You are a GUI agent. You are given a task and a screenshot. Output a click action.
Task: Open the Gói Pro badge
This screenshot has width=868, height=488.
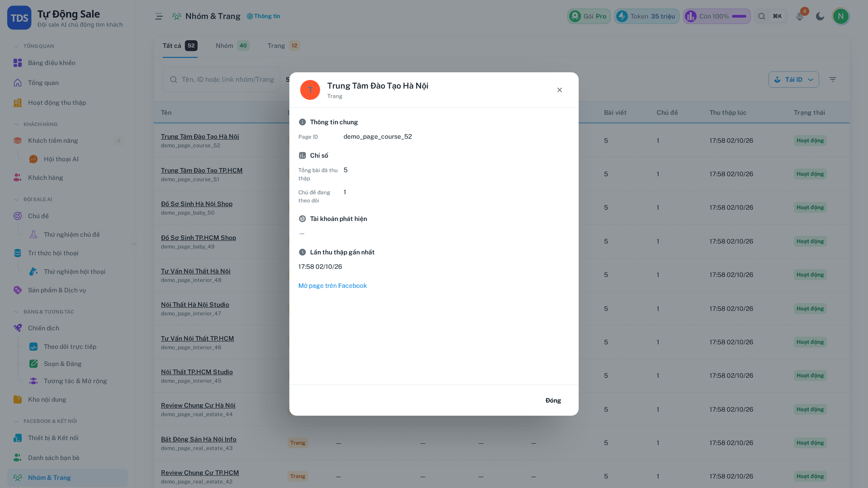coord(589,16)
